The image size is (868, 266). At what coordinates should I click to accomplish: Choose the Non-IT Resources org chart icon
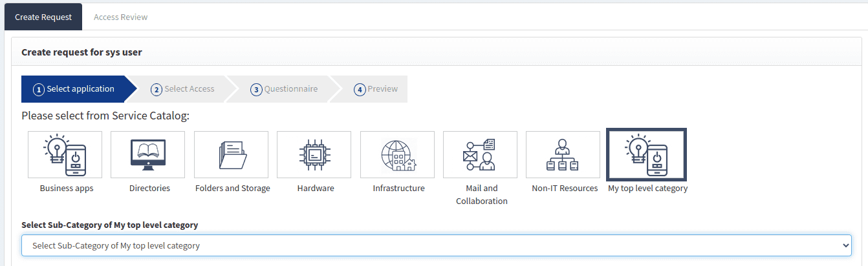(563, 155)
